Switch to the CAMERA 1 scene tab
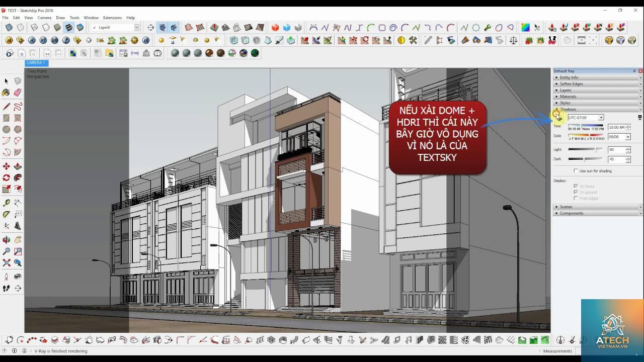The width and height of the screenshot is (644, 362). (36, 63)
